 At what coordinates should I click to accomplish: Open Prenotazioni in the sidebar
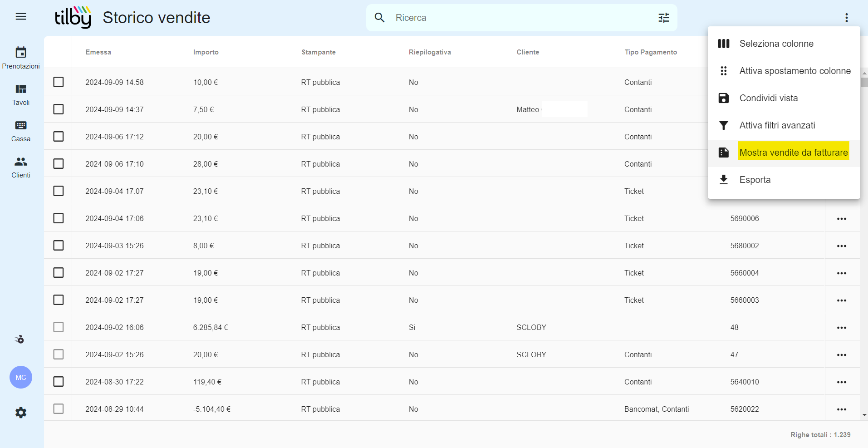pyautogui.click(x=21, y=58)
